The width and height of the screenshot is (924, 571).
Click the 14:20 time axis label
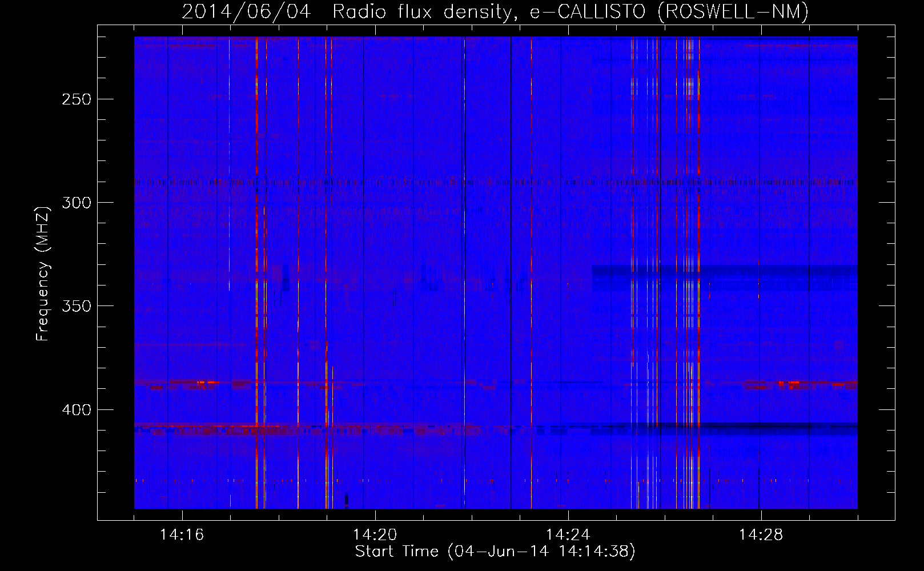(x=375, y=535)
